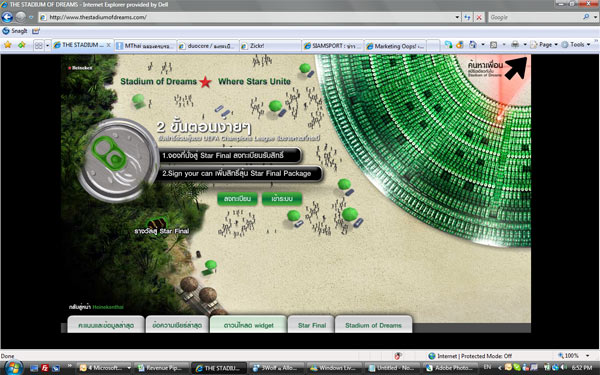Open the Page menu

(544, 45)
